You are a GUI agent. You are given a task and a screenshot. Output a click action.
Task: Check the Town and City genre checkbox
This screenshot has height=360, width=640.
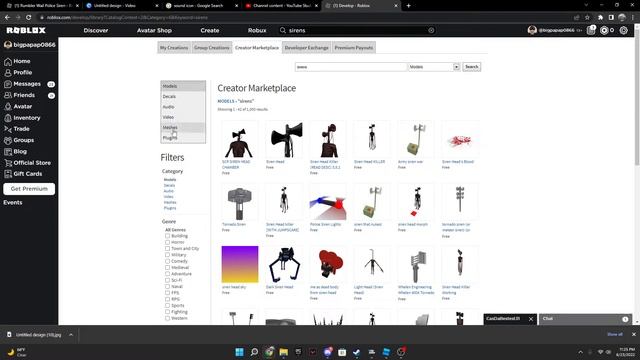(167, 249)
